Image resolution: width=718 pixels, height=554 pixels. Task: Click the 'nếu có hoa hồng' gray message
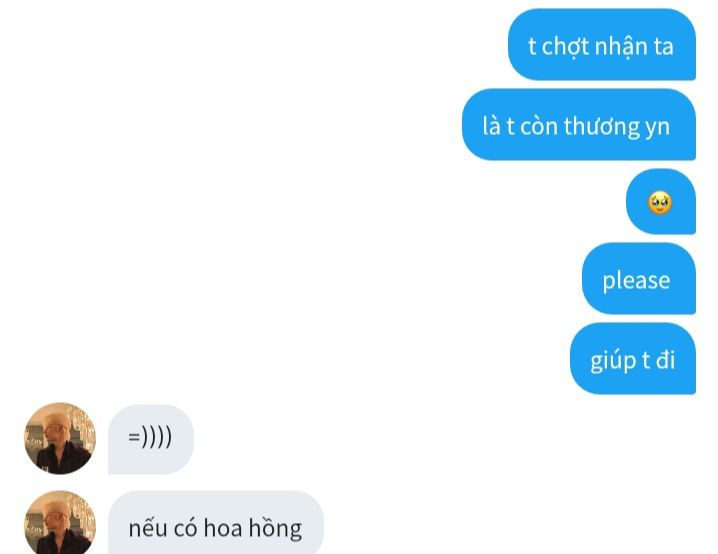(216, 523)
